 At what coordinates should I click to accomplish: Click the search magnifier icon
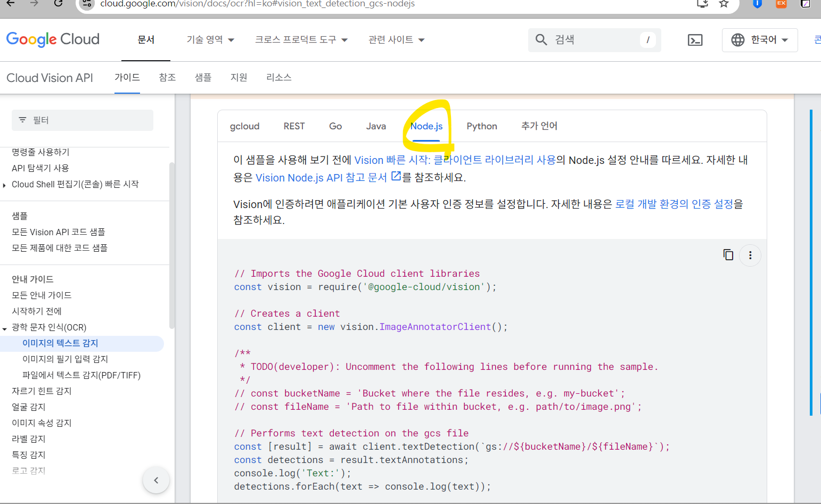pyautogui.click(x=541, y=40)
